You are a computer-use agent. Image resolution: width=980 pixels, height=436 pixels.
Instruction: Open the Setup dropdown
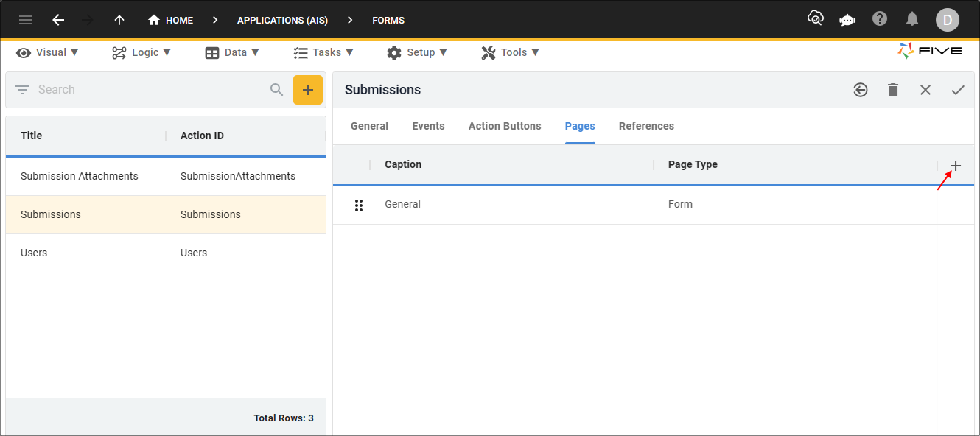[417, 52]
